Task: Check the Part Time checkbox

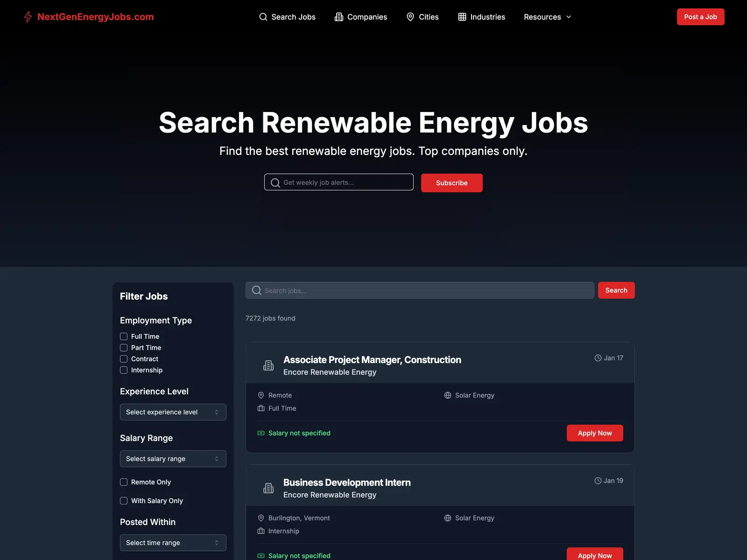Action: (x=124, y=348)
